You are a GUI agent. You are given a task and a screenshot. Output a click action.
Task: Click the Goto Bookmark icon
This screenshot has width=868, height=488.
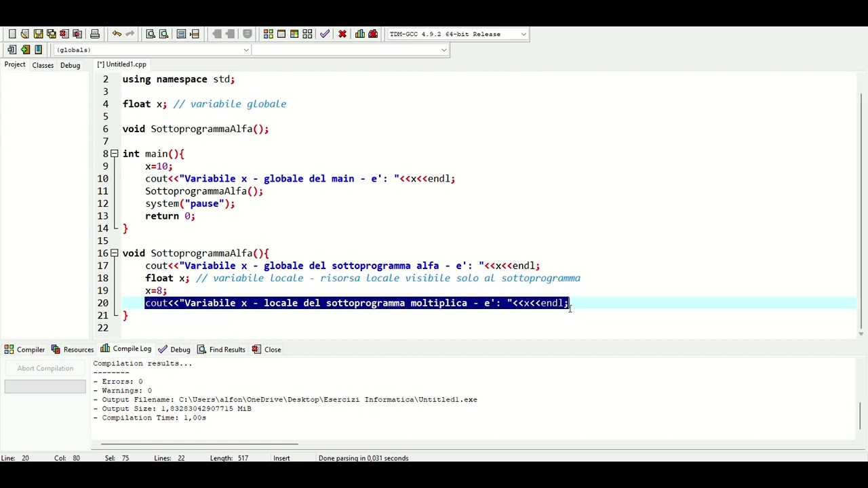pos(38,49)
